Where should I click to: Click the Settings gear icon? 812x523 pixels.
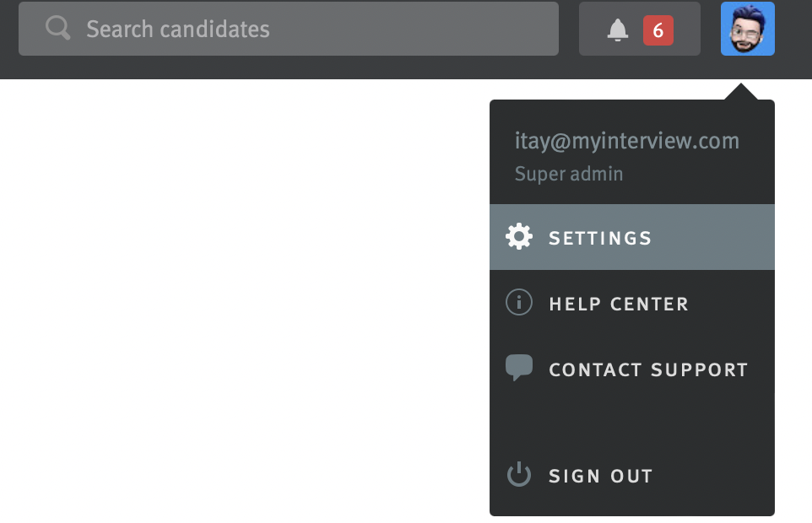coord(518,237)
